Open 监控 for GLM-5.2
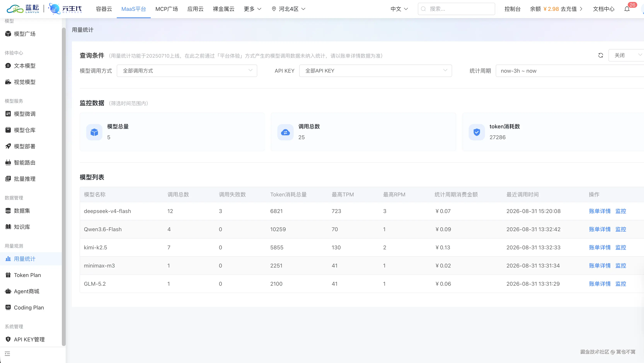Viewport: 644px width, 363px height. (x=621, y=284)
